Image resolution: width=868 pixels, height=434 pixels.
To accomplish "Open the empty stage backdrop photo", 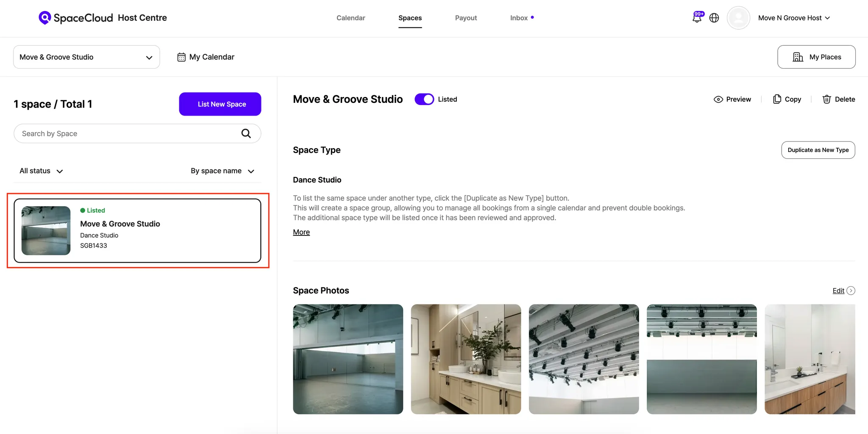I will click(x=701, y=359).
